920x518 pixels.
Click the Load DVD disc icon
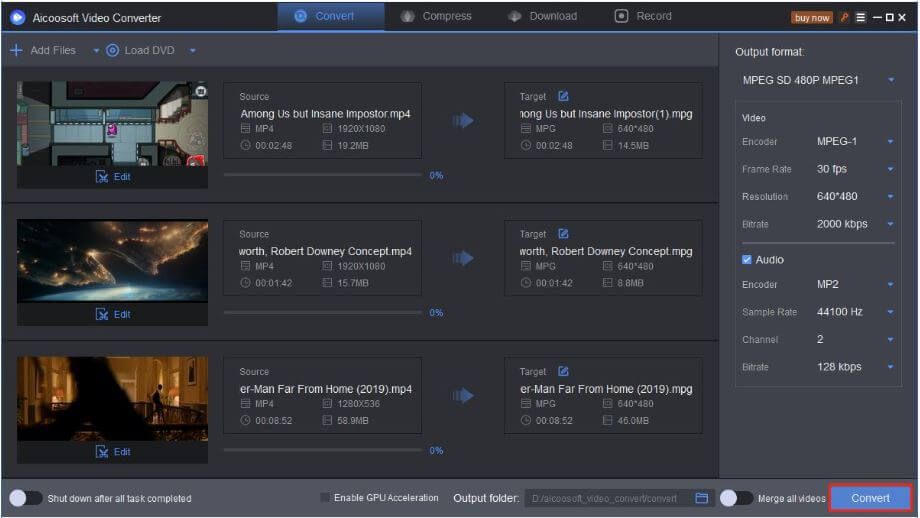point(112,50)
